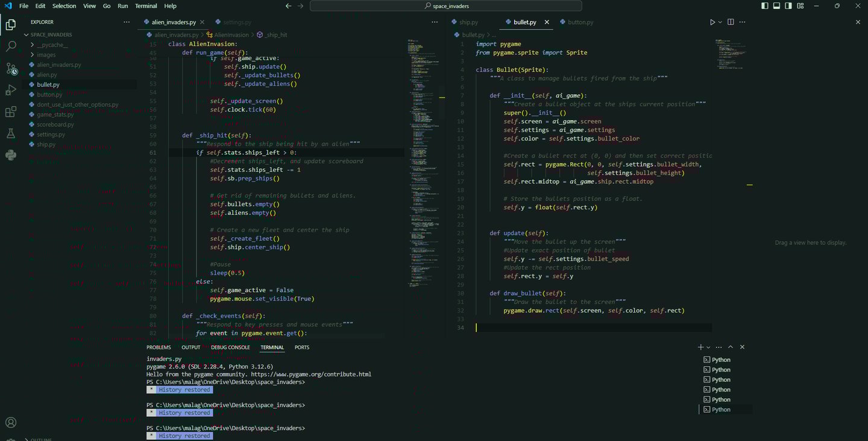
Task: Open the run options dropdown arrow
Action: (x=720, y=22)
